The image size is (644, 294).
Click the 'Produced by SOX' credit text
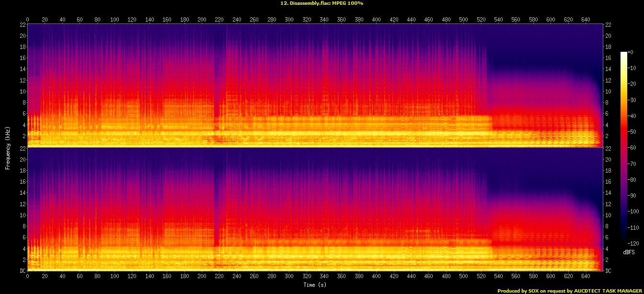pyautogui.click(x=518, y=291)
